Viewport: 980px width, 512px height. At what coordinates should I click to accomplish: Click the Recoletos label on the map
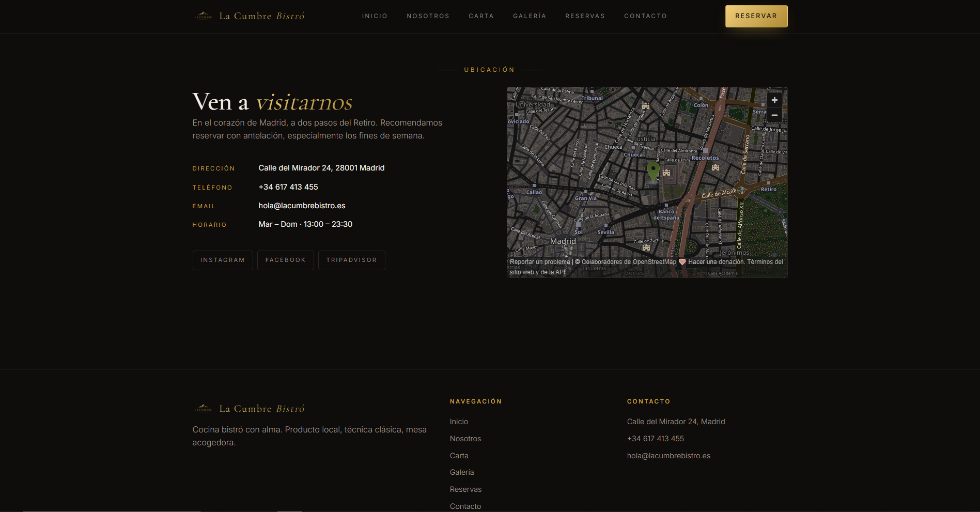[x=705, y=158]
